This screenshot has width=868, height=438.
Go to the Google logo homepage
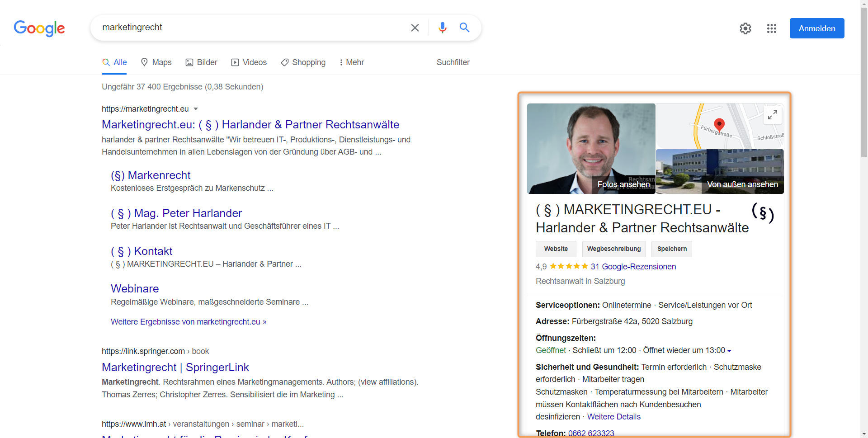39,28
